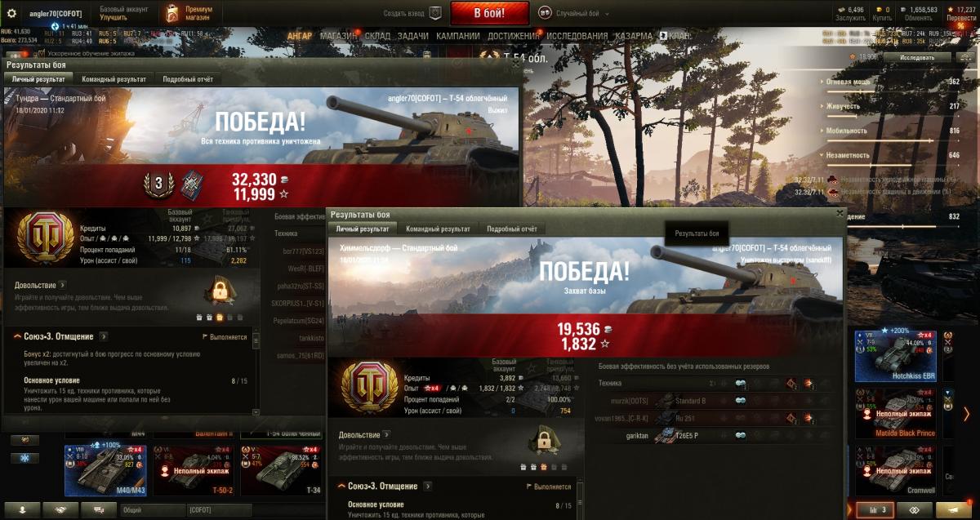The image size is (980, 520).
Task: Open Подробный отчёт tab in the Тундра results window
Action: tap(188, 79)
